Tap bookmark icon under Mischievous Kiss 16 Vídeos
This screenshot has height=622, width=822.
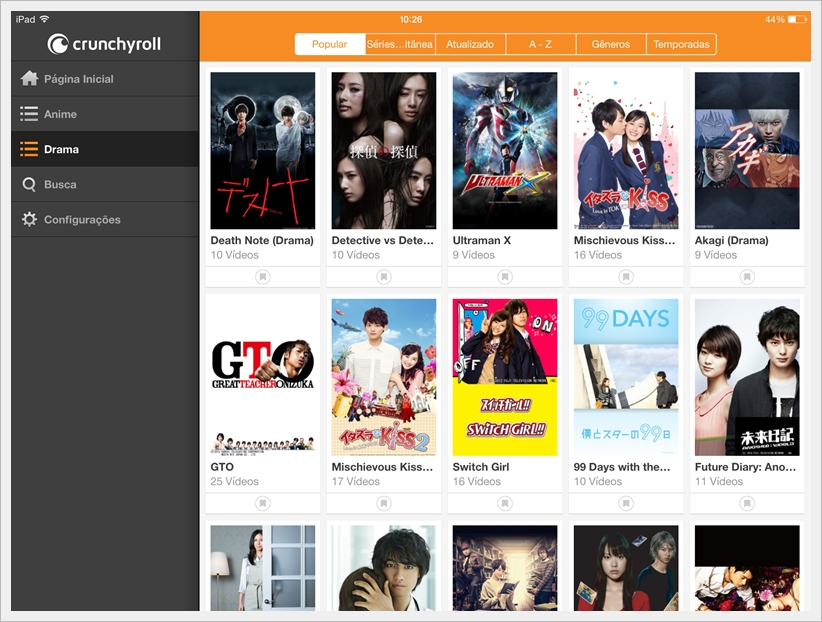point(626,276)
